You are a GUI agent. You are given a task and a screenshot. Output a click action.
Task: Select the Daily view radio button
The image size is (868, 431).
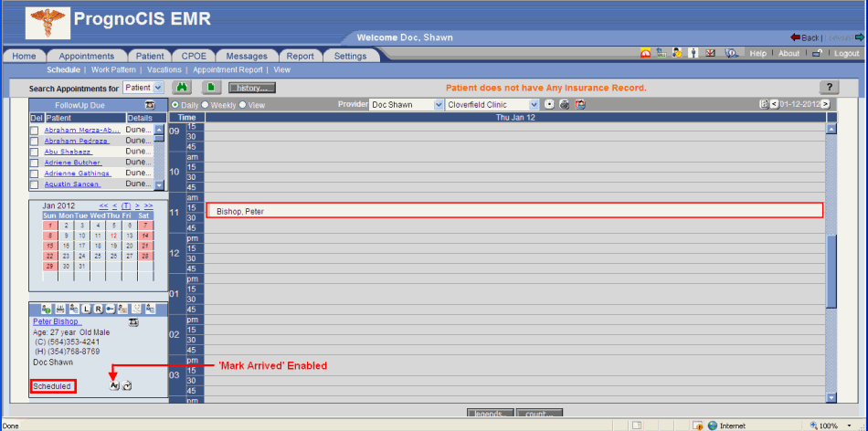coord(175,105)
